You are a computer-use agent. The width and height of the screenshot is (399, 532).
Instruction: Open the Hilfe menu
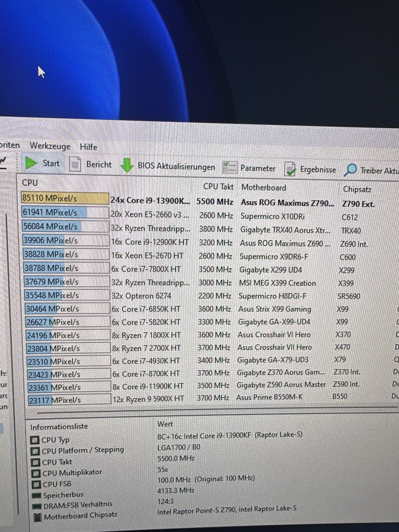coord(89,147)
